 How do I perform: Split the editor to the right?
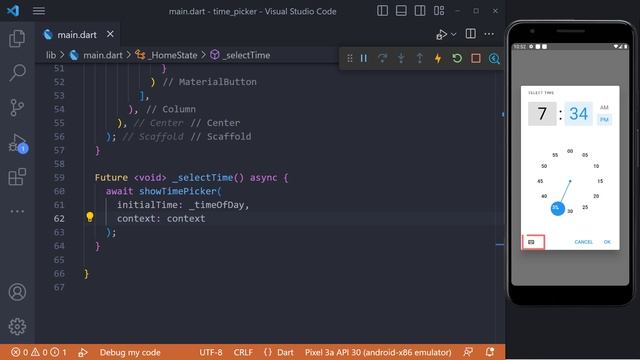470,34
